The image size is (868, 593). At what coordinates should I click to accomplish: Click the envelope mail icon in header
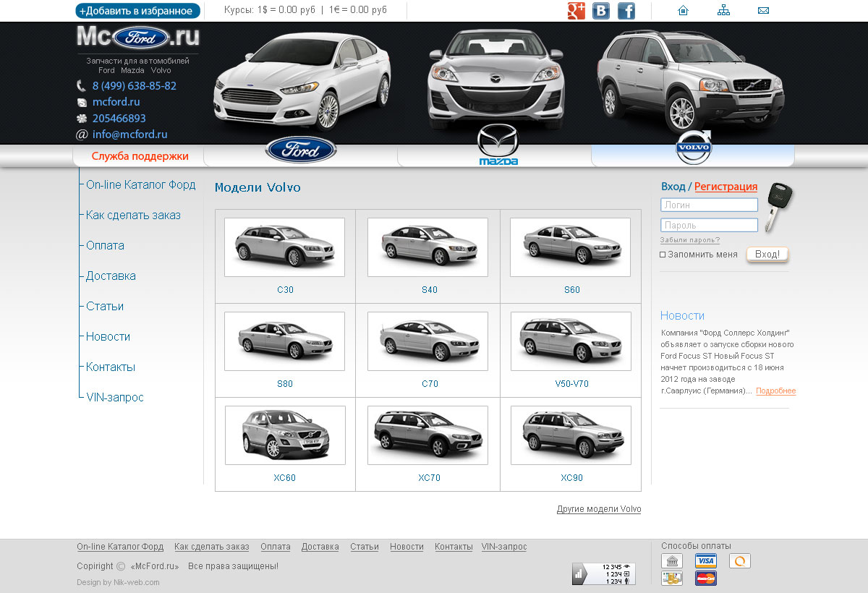(763, 11)
